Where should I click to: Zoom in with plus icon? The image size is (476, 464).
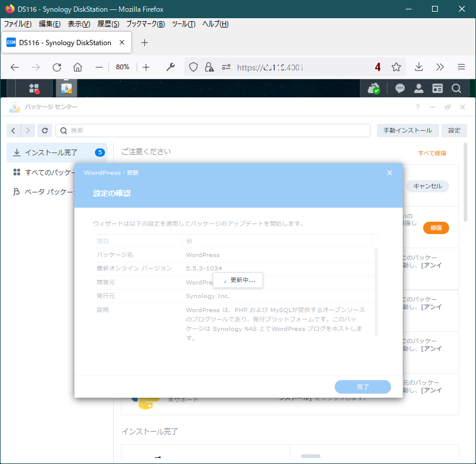point(146,67)
